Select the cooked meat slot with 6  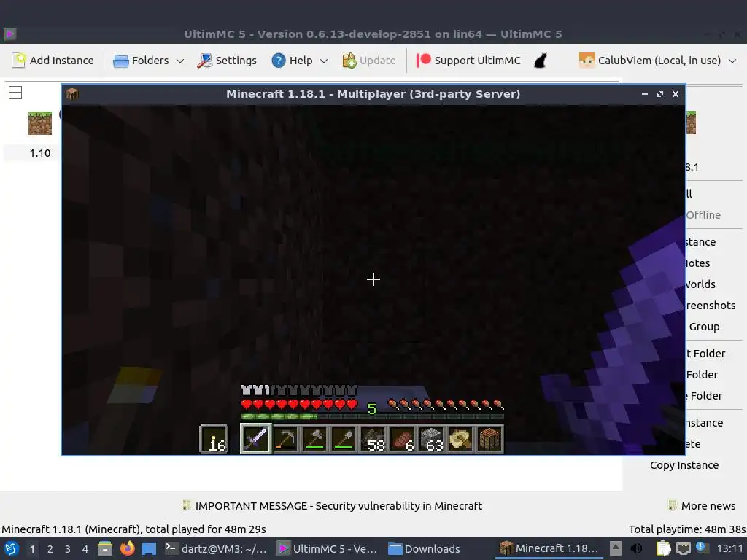(402, 438)
